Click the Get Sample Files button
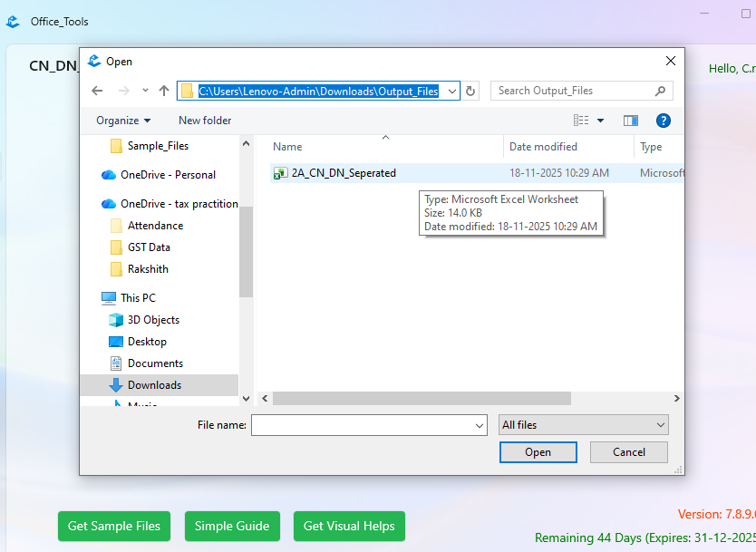This screenshot has width=756, height=552. point(114,526)
